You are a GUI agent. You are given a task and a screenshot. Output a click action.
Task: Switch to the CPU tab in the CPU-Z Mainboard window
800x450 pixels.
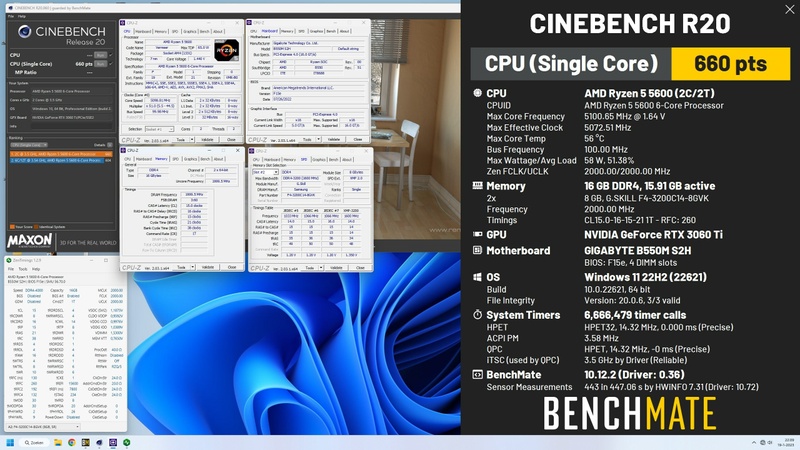point(255,31)
